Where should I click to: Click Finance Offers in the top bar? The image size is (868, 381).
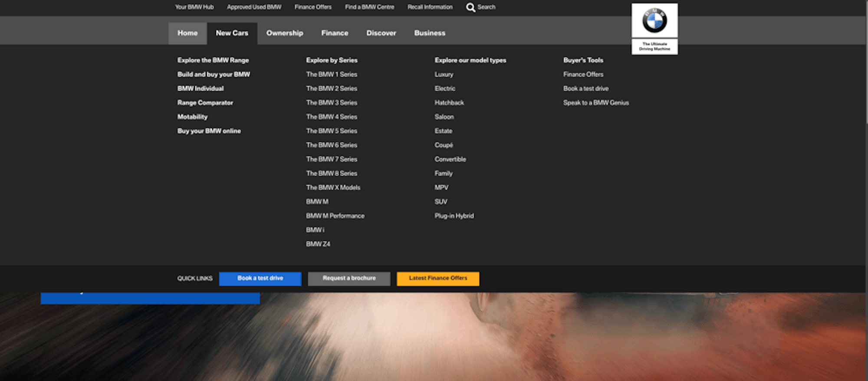[313, 7]
